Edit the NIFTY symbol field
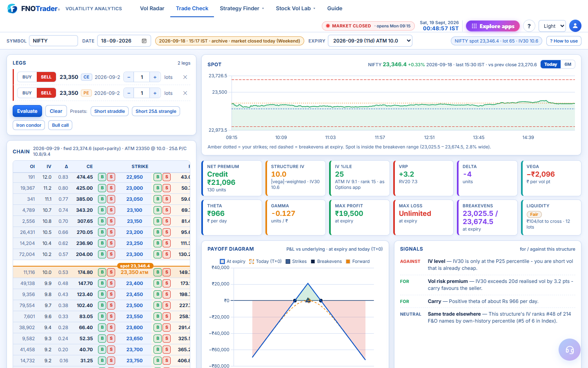 [x=53, y=41]
